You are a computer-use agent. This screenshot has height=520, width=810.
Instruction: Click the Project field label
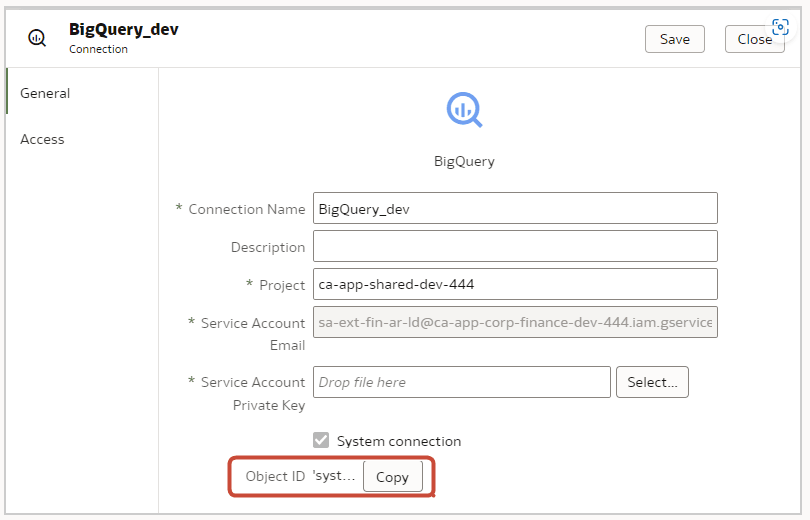282,285
